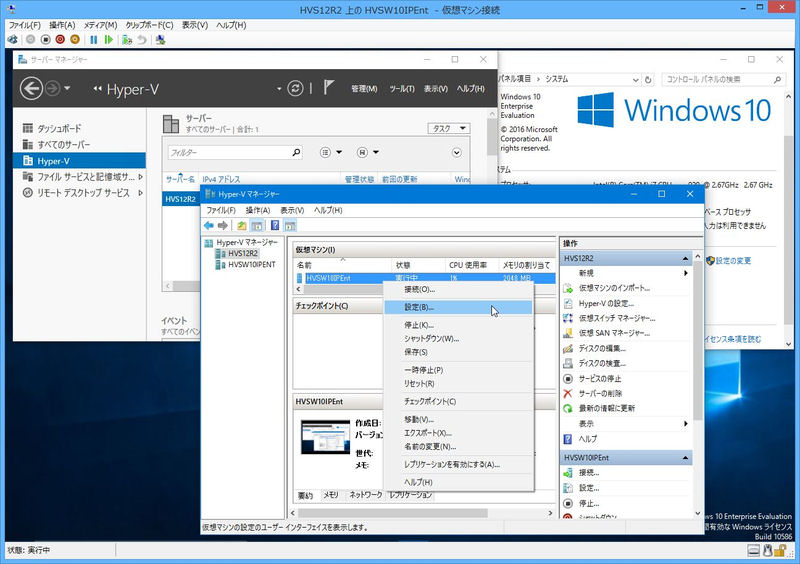The image size is (800, 564).
Task: Click the green Reset toolbar icon
Action: pyautogui.click(x=108, y=39)
